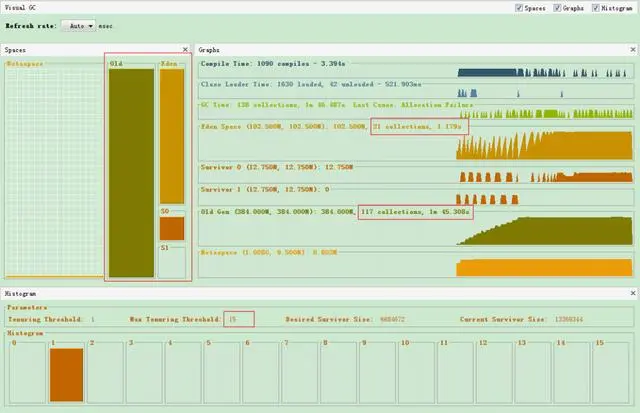Disable the Histogram checkbox
640x413 pixels.
click(596, 8)
